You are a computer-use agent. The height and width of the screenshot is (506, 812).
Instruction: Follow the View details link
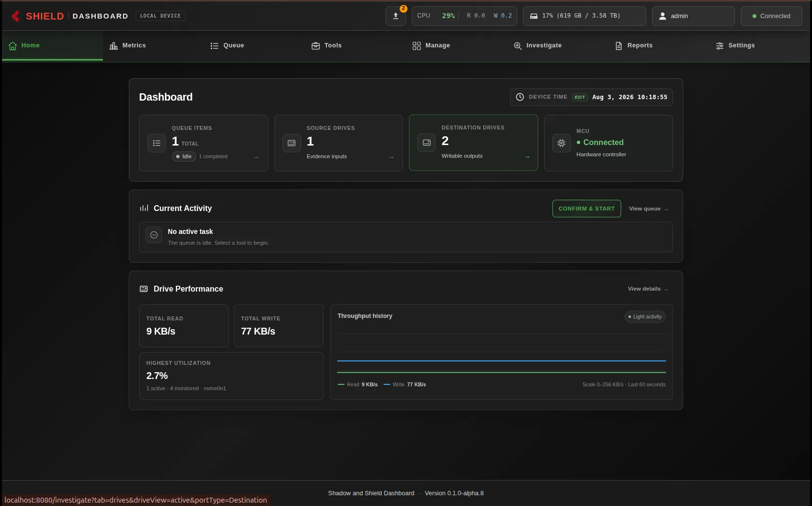coord(648,289)
